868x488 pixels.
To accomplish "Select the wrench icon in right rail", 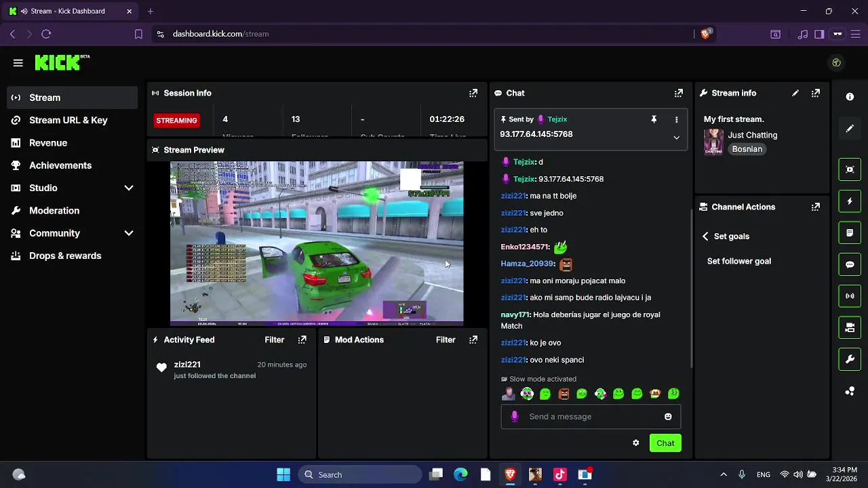I will (850, 359).
